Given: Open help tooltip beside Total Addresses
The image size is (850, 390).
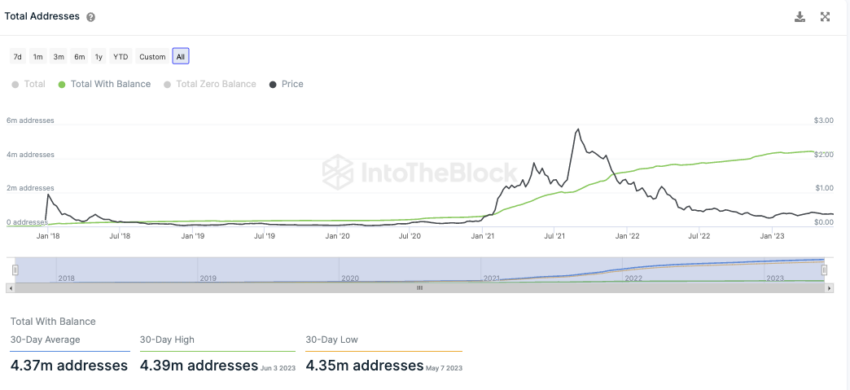Looking at the screenshot, I should pyautogui.click(x=91, y=17).
